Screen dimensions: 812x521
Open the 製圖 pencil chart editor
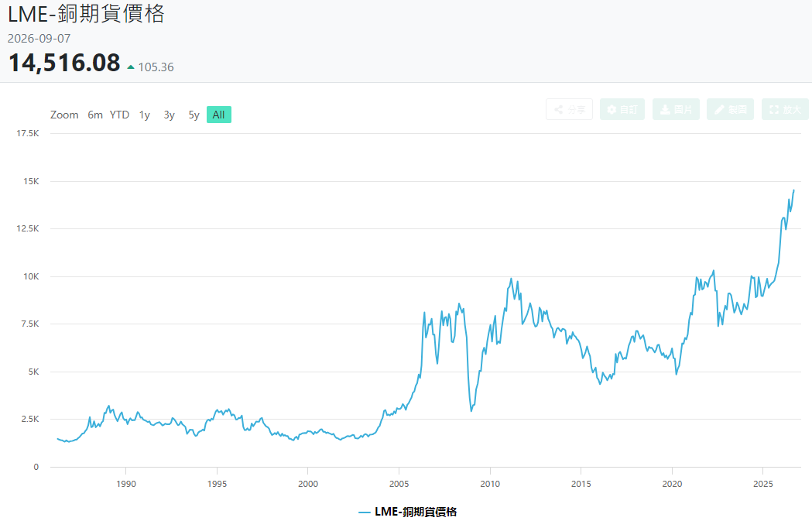coord(730,109)
